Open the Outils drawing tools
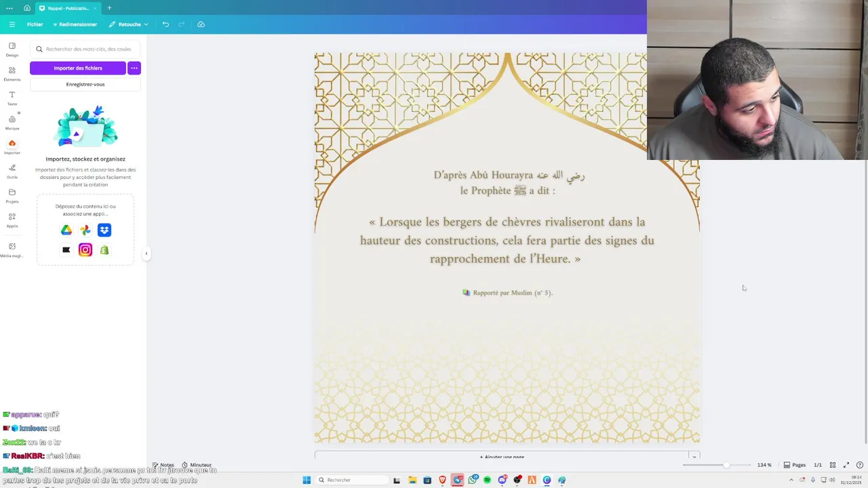This screenshot has width=868, height=488. pos(12,171)
